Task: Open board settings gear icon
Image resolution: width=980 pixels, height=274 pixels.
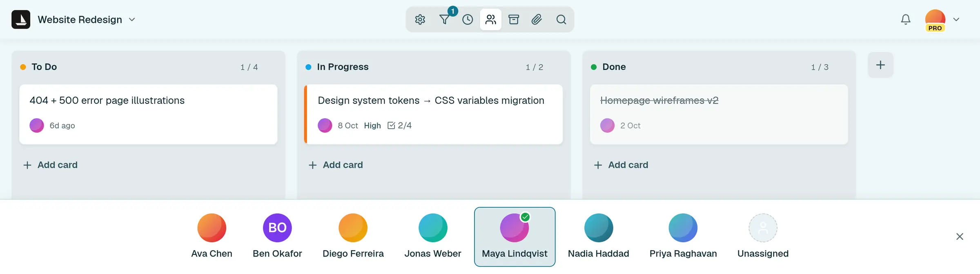Action: (x=420, y=20)
